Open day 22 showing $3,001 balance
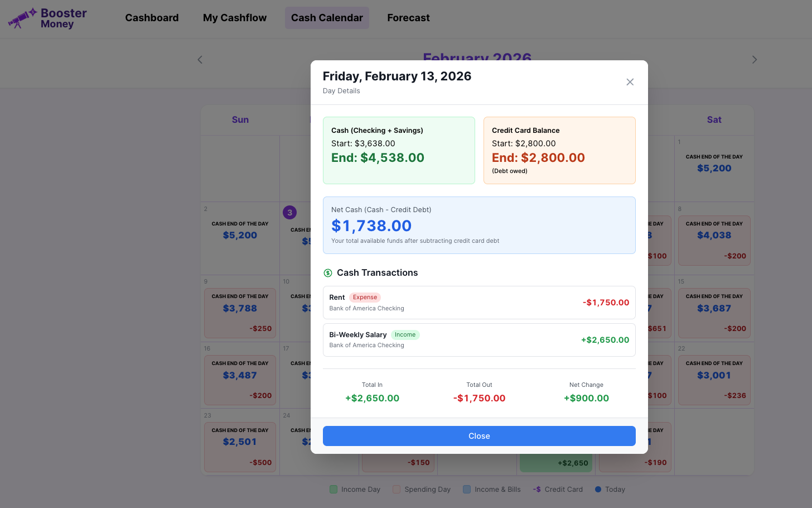The width and height of the screenshot is (812, 508). pyautogui.click(x=714, y=380)
